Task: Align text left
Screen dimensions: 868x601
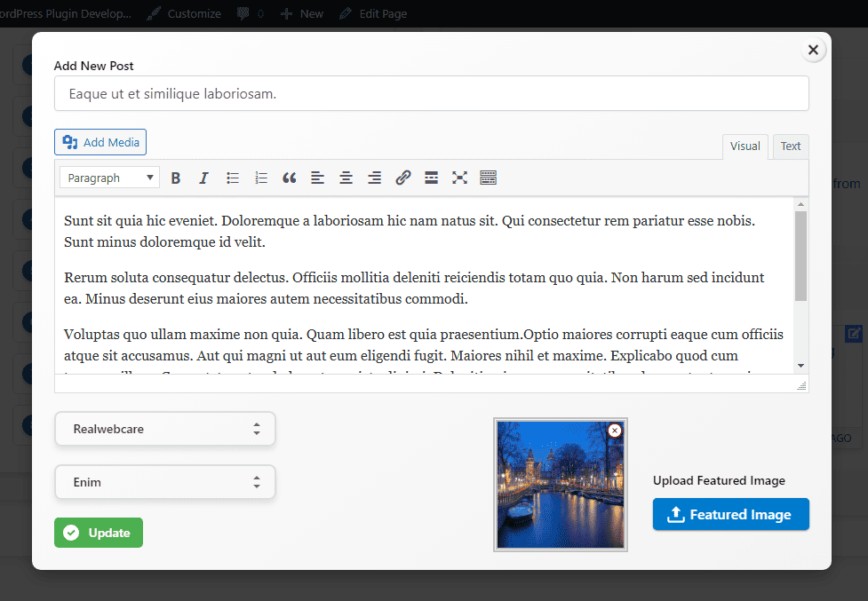Action: point(318,178)
